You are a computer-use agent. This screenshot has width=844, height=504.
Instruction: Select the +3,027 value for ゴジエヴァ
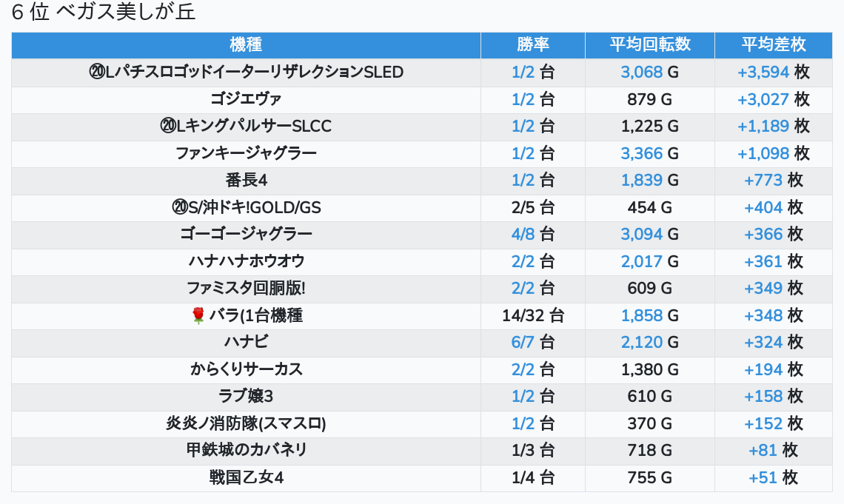(x=763, y=99)
